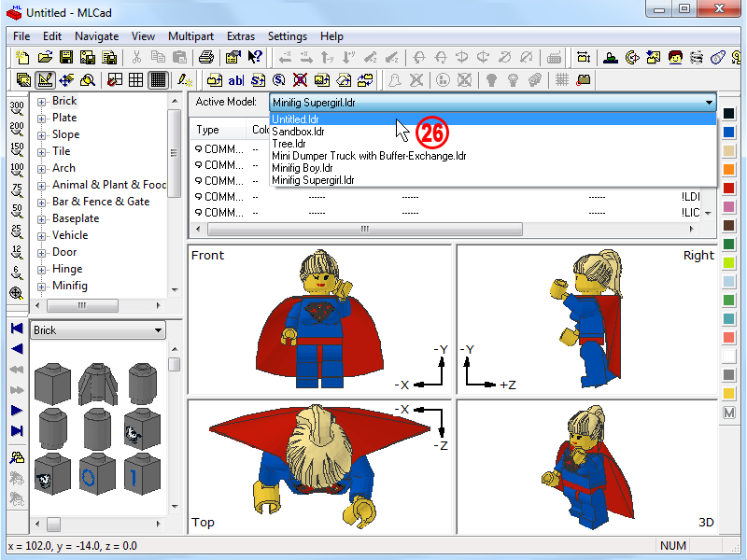
Task: Pick the lime green color swatch
Action: (728, 262)
